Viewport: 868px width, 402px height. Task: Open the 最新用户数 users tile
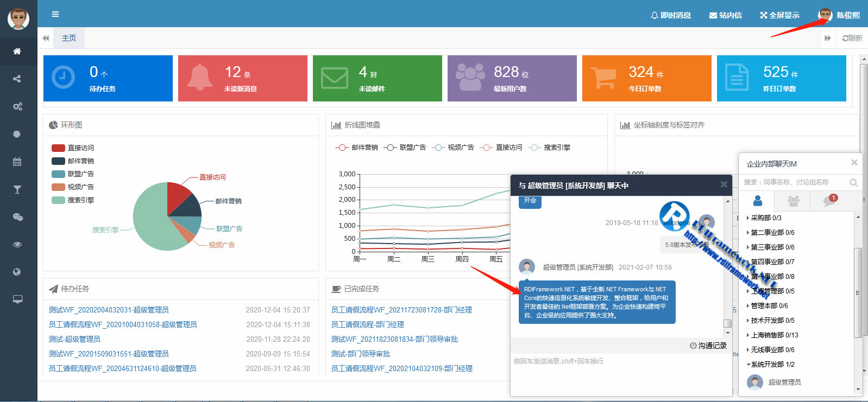[x=512, y=78]
